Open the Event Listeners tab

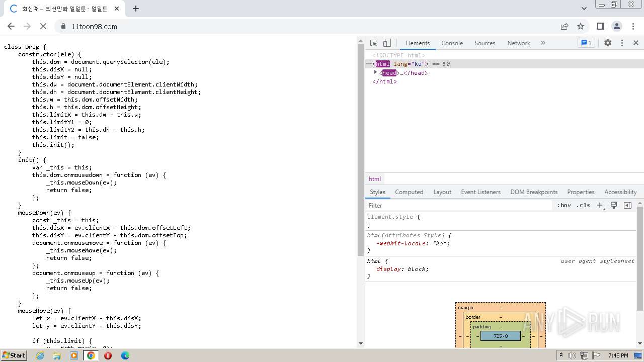pos(480,192)
